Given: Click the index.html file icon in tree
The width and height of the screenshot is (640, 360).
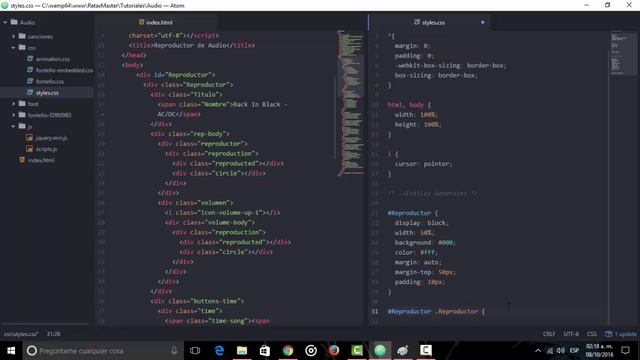Looking at the screenshot, I should tap(22, 160).
